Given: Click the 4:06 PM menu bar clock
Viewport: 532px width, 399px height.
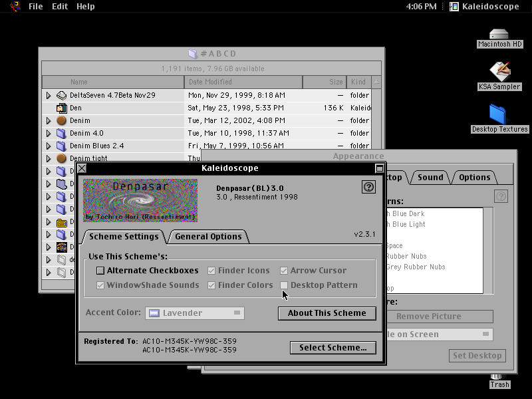Looking at the screenshot, I should [x=422, y=6].
